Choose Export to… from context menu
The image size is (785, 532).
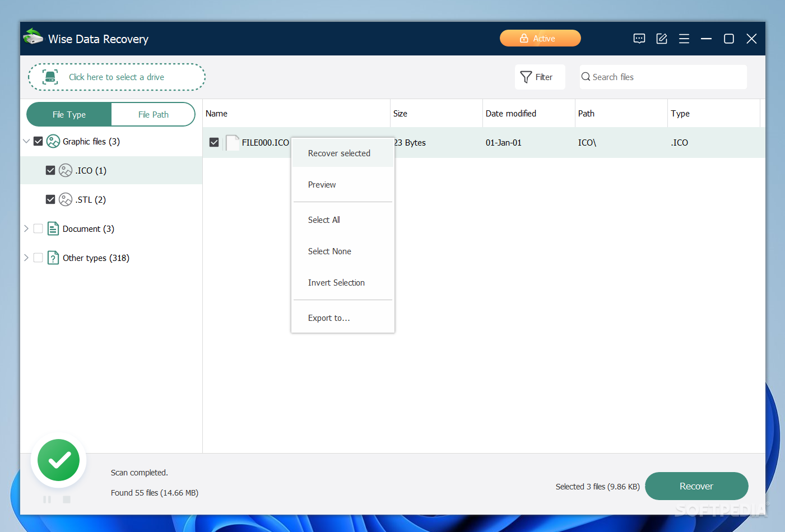click(343, 318)
